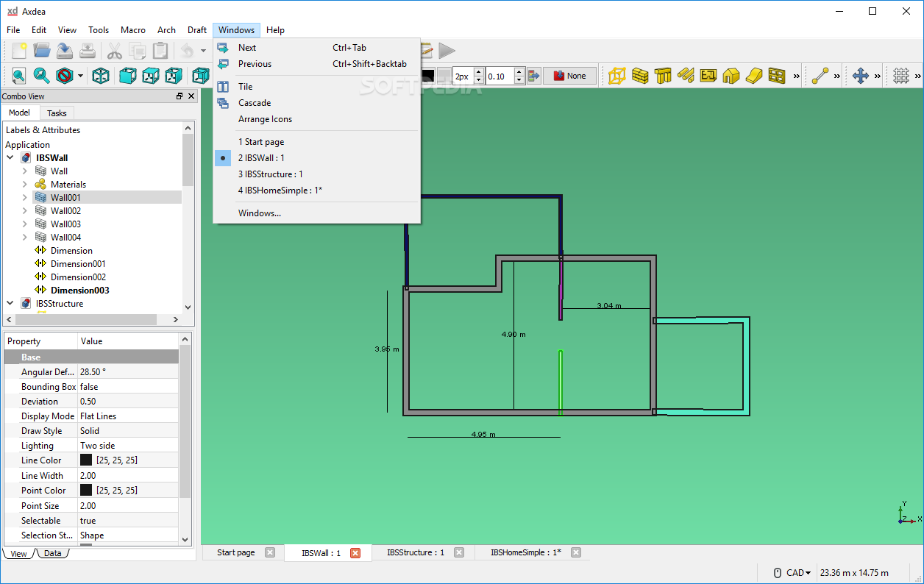This screenshot has width=924, height=584.
Task: Set the front view cube icon
Action: click(x=128, y=75)
